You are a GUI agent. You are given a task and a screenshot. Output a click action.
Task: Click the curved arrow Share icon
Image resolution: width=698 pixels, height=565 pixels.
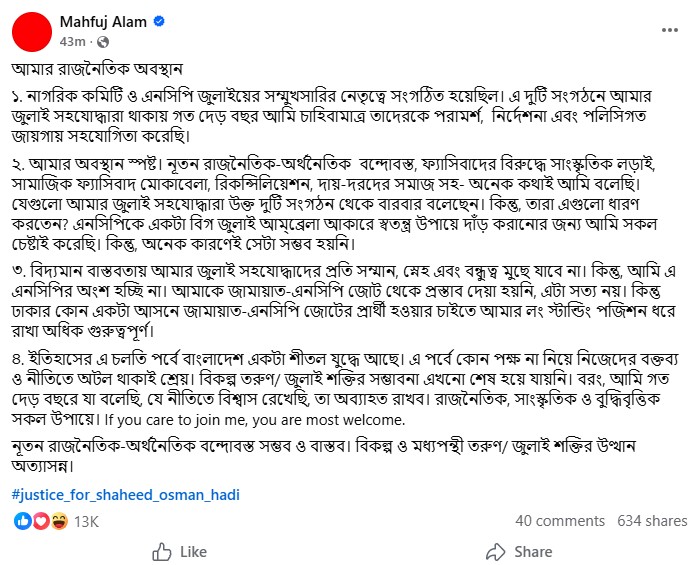click(x=496, y=552)
